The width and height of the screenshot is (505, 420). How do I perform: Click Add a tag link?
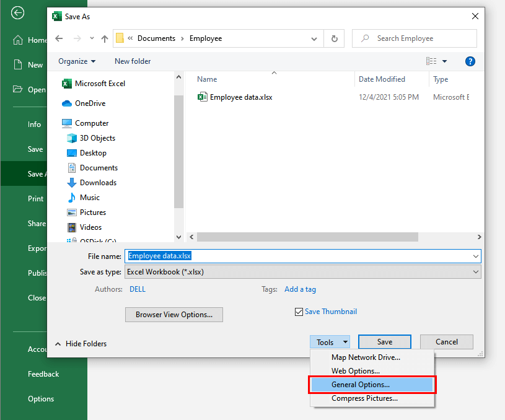coord(300,289)
